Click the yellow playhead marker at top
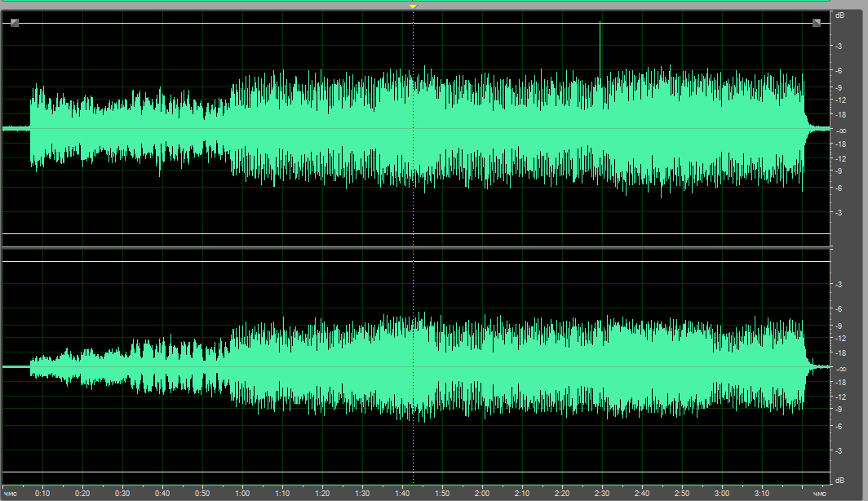The height and width of the screenshot is (501, 868). (414, 7)
